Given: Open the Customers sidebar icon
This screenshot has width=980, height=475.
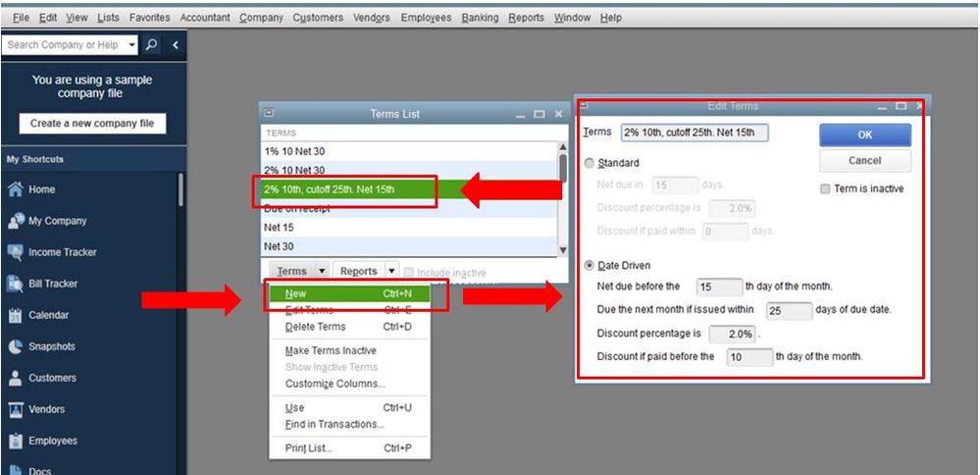Looking at the screenshot, I should [16, 378].
